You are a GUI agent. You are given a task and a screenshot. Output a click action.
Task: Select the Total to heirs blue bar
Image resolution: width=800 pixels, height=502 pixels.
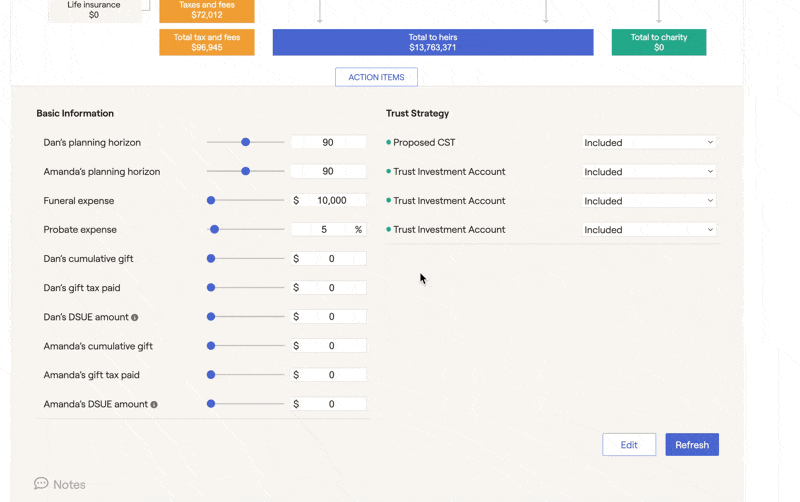tap(433, 42)
